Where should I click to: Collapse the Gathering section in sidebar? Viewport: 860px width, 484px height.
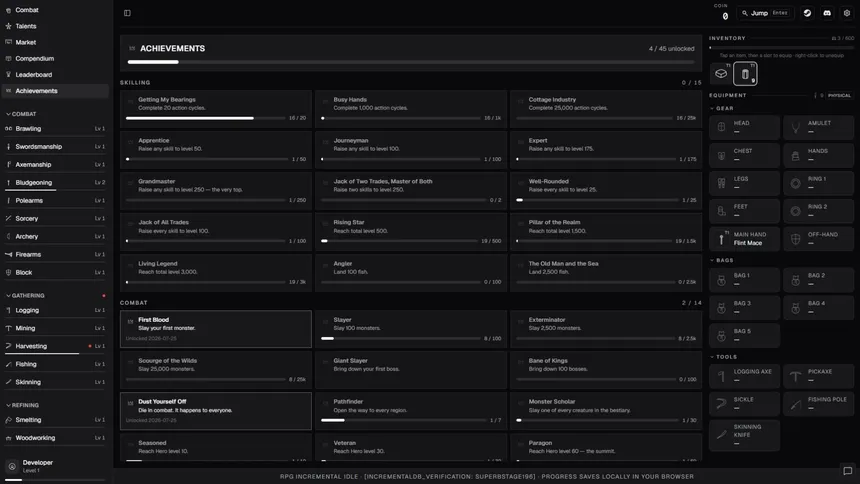(x=25, y=296)
